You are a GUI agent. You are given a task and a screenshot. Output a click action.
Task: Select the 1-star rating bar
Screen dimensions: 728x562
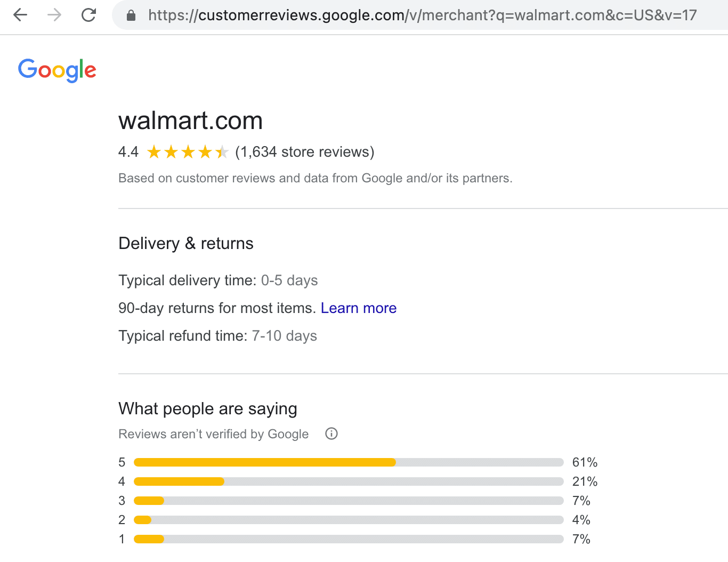click(x=349, y=539)
